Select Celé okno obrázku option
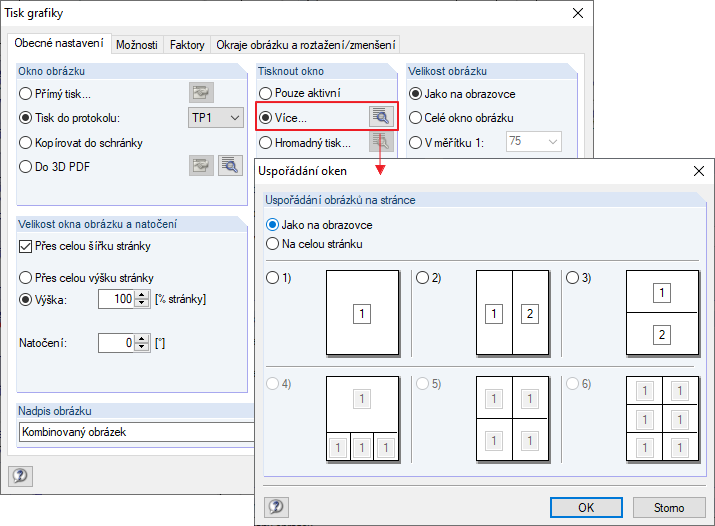Image resolution: width=715 pixels, height=526 pixels. point(416,118)
